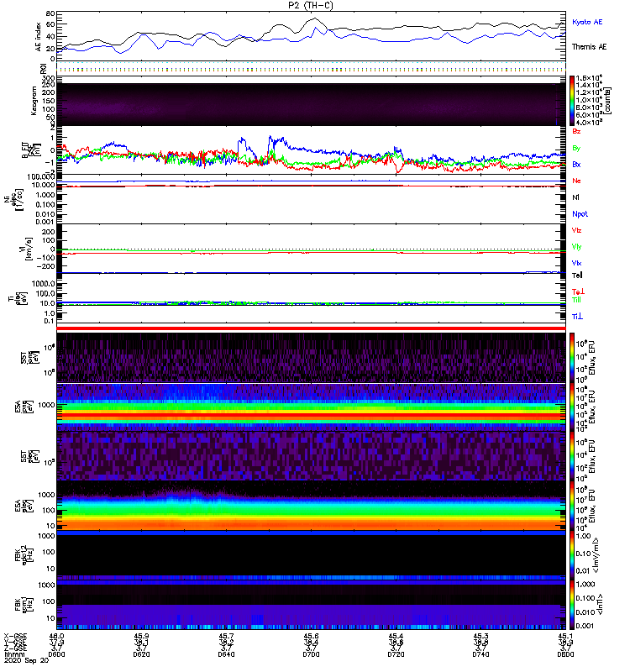Click the 0740 time axis tick label
Viewport: 630px width, 672px height.
pos(480,654)
